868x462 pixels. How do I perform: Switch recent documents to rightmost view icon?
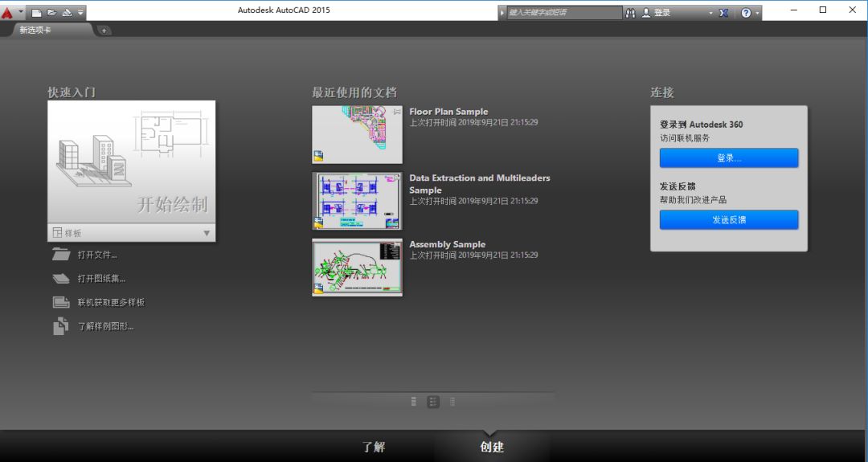[x=452, y=402]
